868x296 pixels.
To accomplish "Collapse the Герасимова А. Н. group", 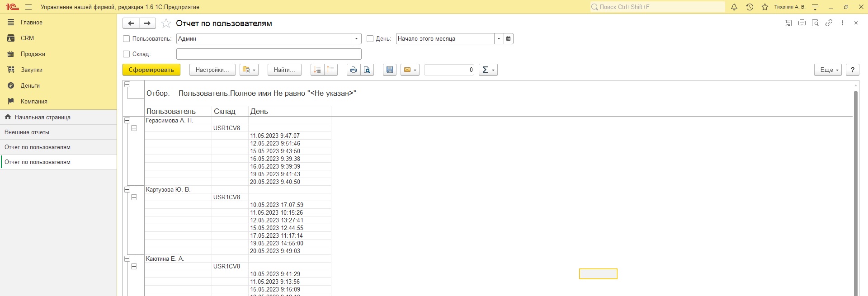I will click(127, 121).
